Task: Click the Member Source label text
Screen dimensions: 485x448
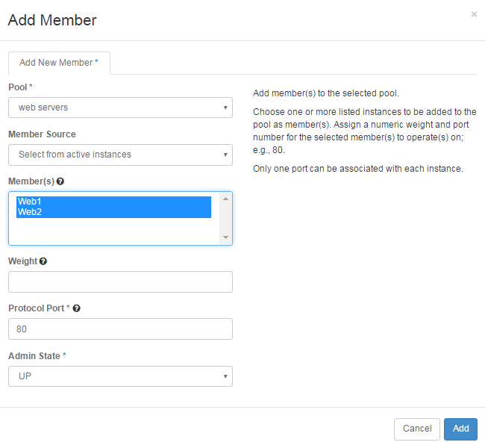Action: coord(42,134)
